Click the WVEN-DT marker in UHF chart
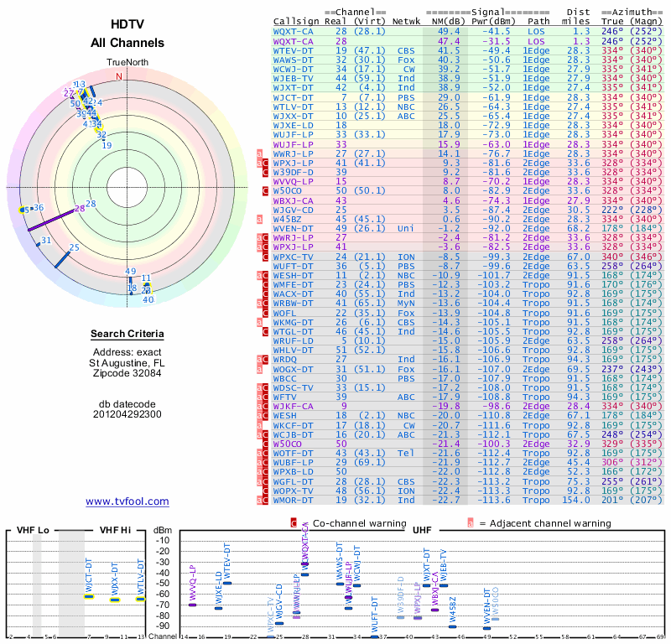671x644 pixels. tap(486, 628)
